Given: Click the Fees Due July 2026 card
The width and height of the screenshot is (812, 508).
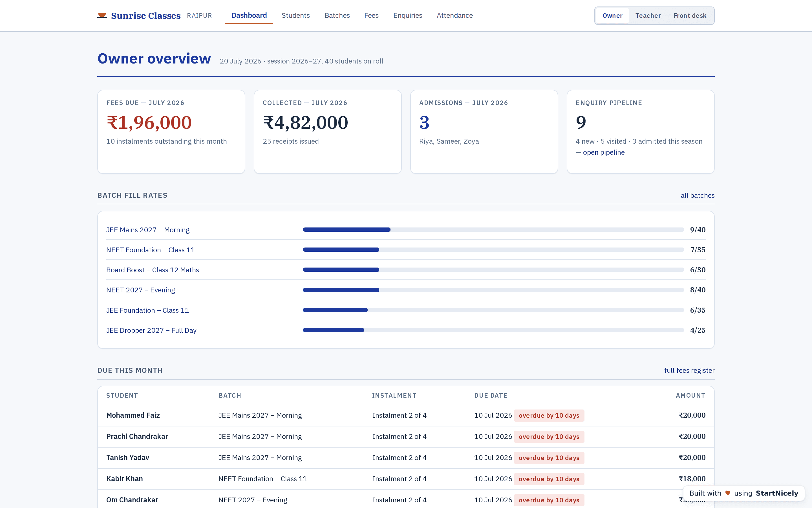Looking at the screenshot, I should coord(171,132).
